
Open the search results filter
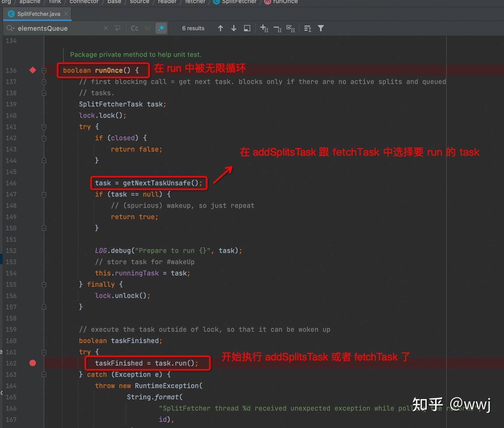click(321, 28)
